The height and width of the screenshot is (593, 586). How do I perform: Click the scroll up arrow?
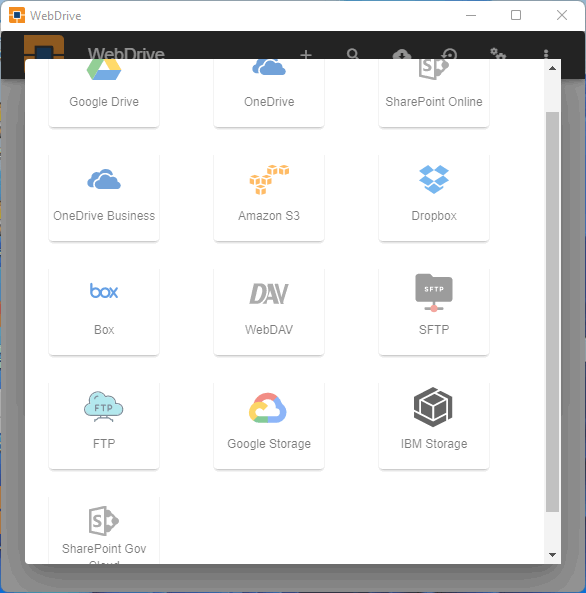[x=552, y=68]
